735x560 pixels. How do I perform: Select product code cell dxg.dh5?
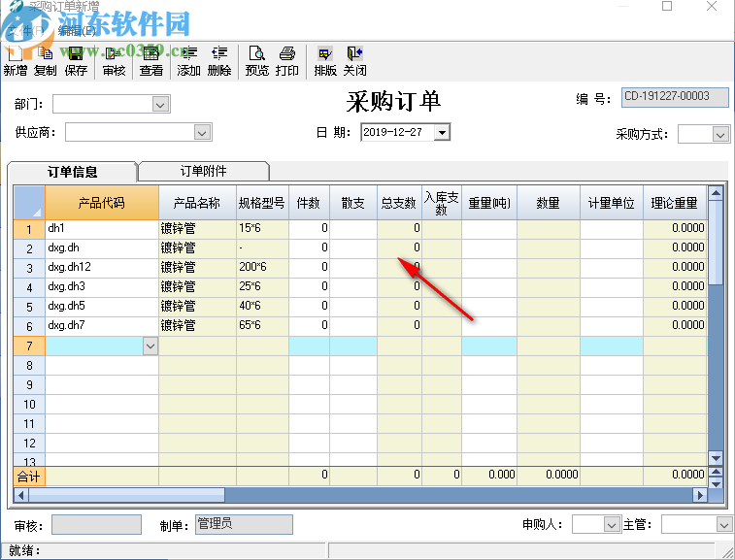tap(102, 307)
